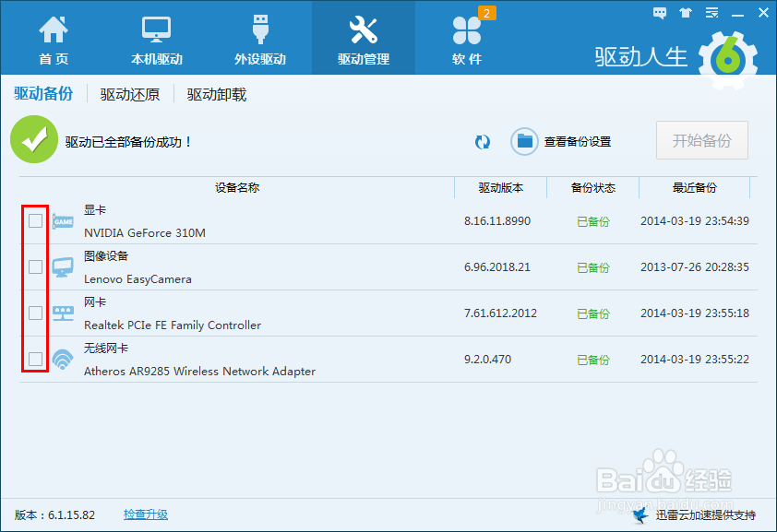The height and width of the screenshot is (532, 777).
Task: Click the 图像设备 monitor icon
Action: pyautogui.click(x=63, y=267)
